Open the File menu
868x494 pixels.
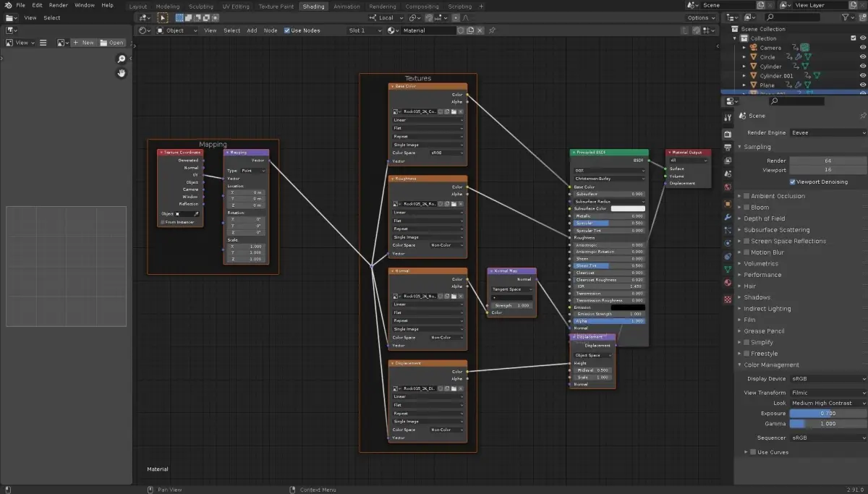(x=20, y=5)
